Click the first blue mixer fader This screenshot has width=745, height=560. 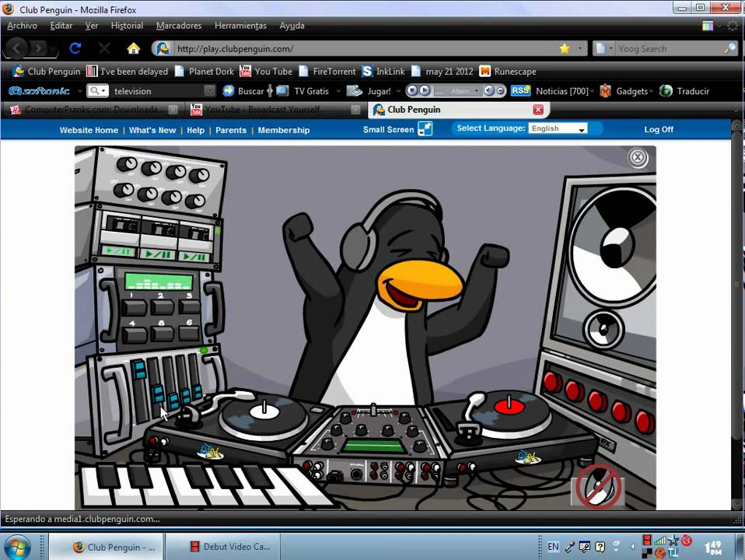point(139,370)
